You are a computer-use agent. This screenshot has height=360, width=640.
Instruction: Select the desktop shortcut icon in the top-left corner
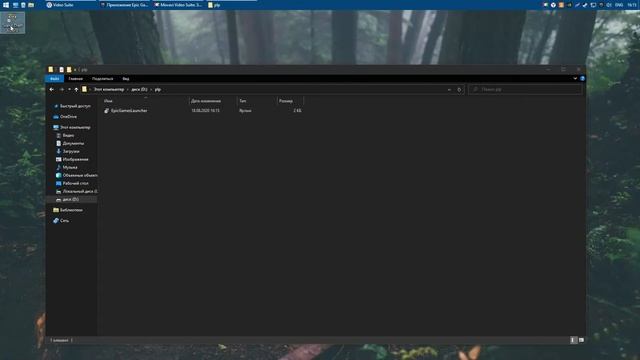point(12,22)
